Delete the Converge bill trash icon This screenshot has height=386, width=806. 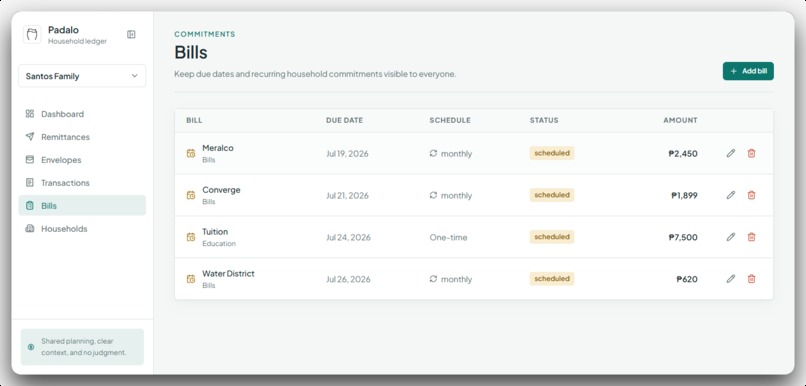752,195
